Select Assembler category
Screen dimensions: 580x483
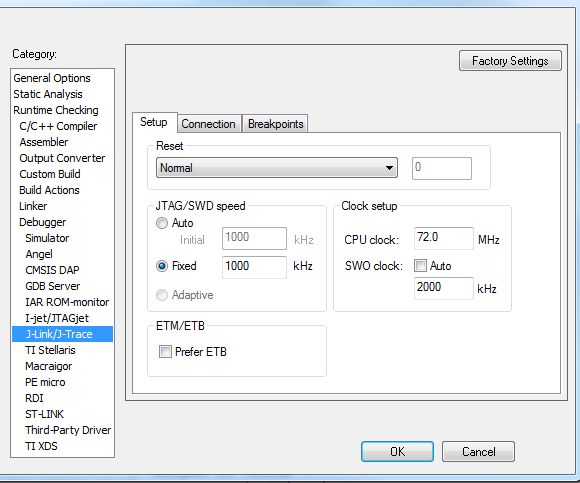coord(44,142)
